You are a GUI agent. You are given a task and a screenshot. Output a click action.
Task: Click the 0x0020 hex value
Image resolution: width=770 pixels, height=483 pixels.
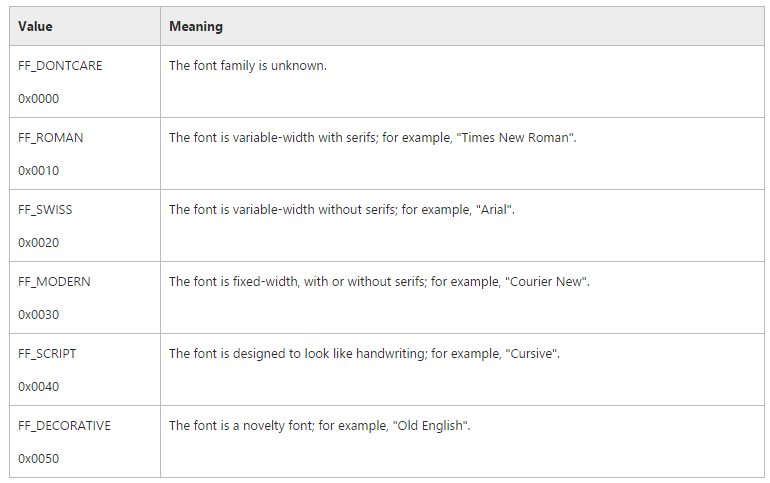[x=39, y=243]
